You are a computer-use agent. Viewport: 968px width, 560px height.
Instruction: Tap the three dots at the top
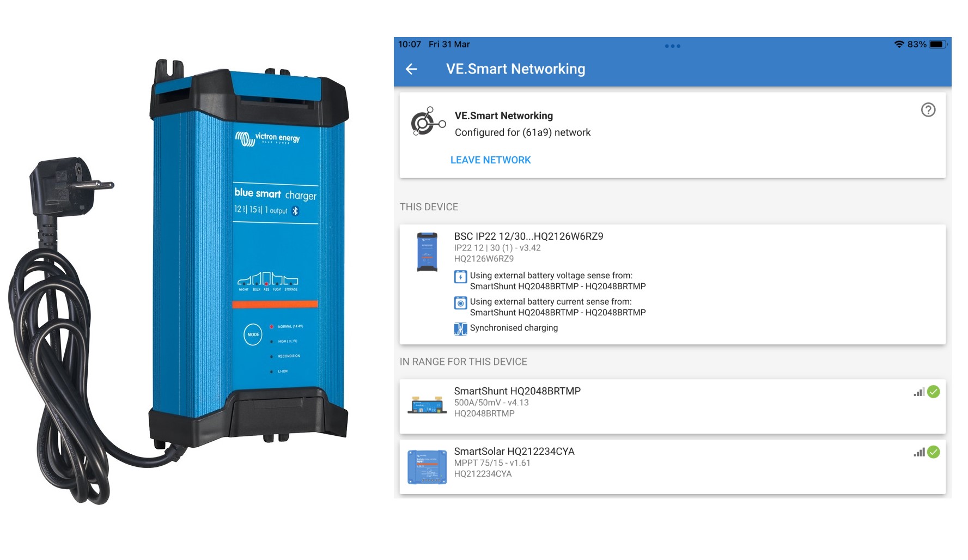[x=672, y=46]
